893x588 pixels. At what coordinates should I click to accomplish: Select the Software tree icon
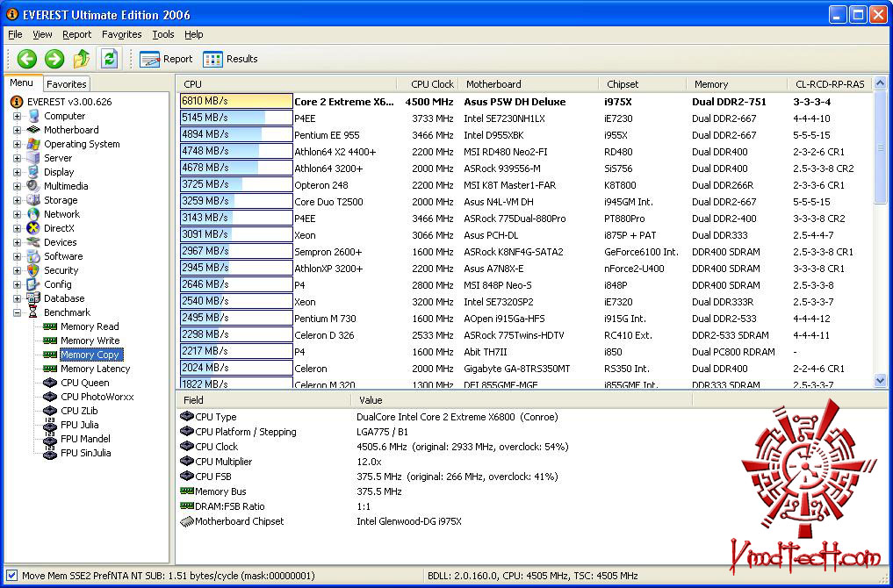point(33,256)
